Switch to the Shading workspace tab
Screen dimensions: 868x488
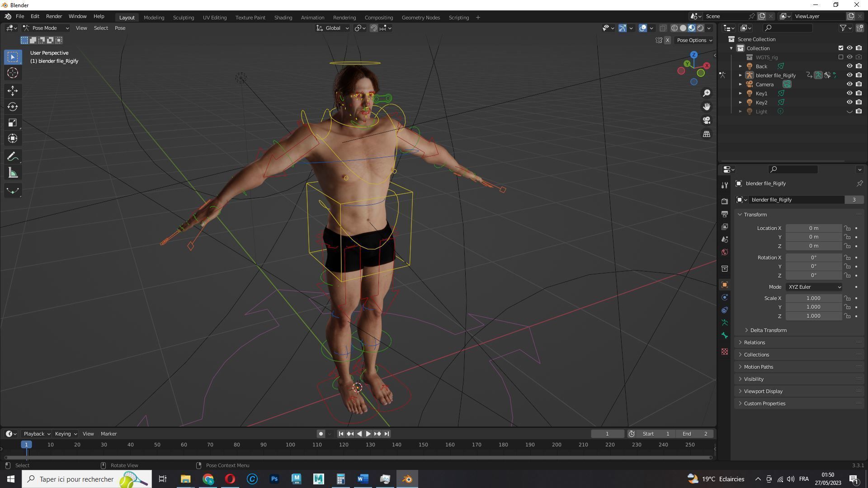pyautogui.click(x=283, y=18)
